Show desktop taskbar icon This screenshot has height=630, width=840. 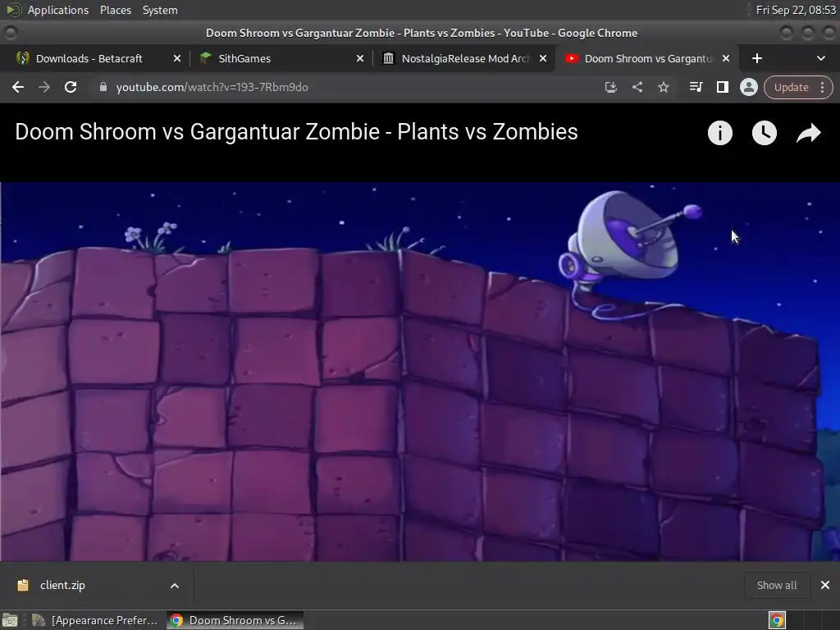[x=10, y=620]
